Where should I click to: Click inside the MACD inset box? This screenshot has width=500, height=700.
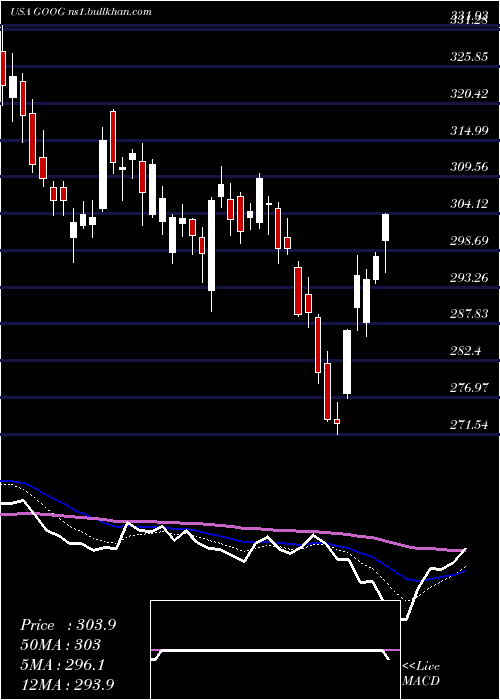tap(275, 650)
